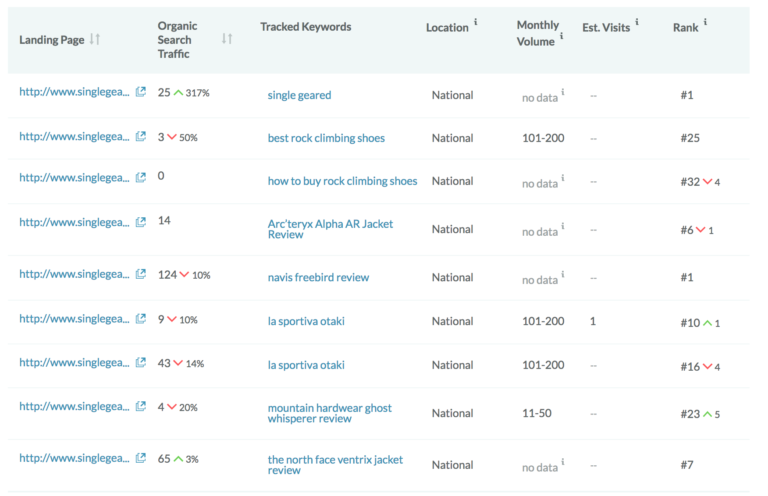This screenshot has width=768, height=496.
Task: Open external link icon for north face ventrix row
Action: point(141,458)
